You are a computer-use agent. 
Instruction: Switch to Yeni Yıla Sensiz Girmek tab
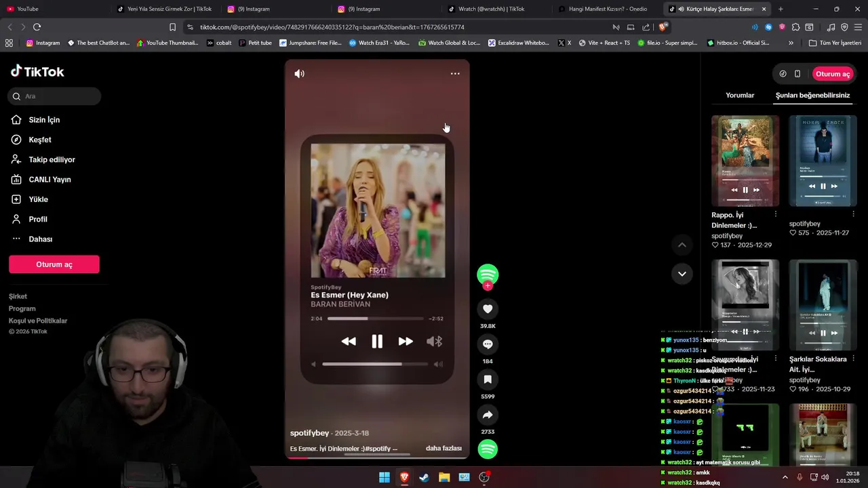coord(166,9)
